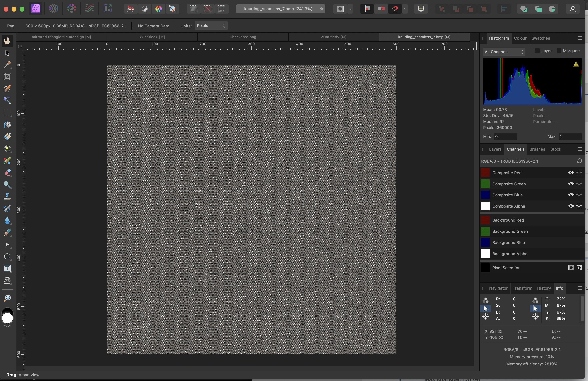Apply Auto Levels from toolbar

coord(131,9)
